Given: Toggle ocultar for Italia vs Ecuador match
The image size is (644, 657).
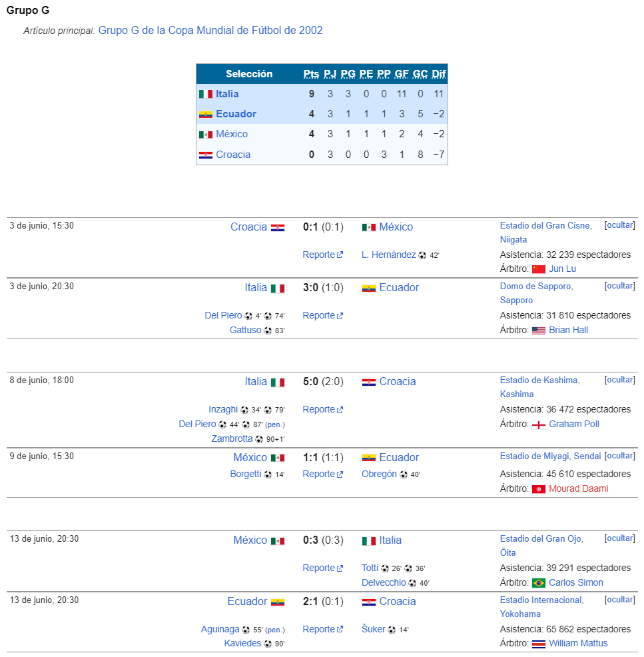Looking at the screenshot, I should [x=620, y=286].
